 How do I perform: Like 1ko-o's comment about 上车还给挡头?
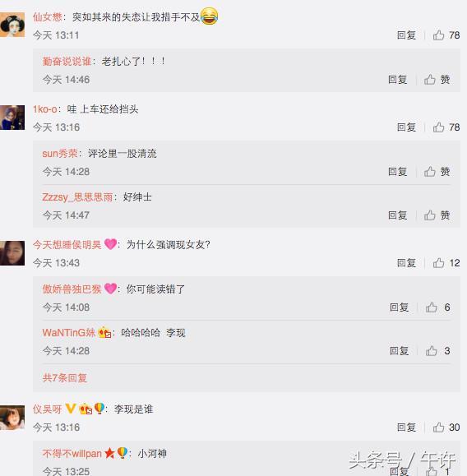(x=446, y=127)
